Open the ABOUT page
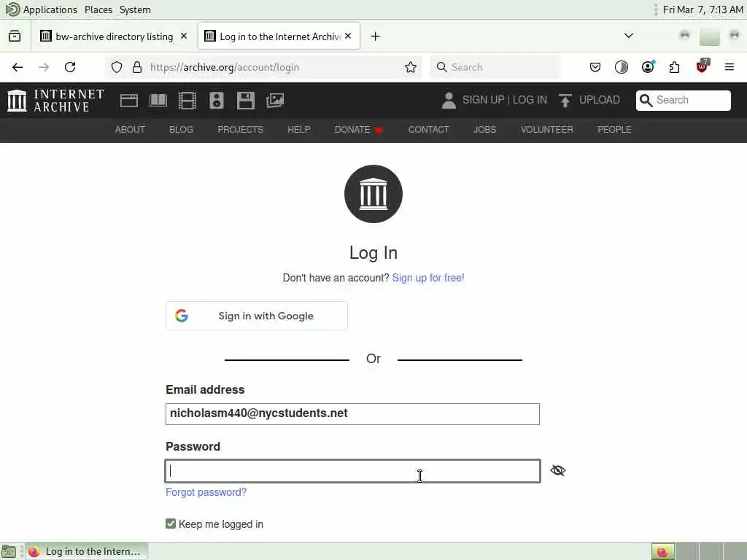 [130, 130]
